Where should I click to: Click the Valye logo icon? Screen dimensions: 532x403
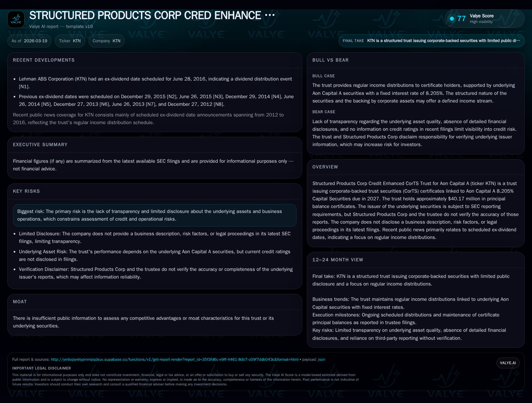click(16, 19)
